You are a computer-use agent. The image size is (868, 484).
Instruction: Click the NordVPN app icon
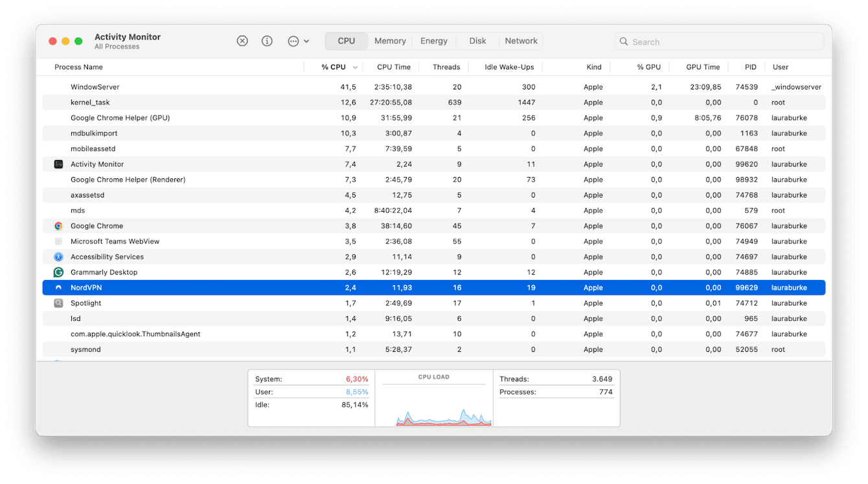click(x=57, y=287)
